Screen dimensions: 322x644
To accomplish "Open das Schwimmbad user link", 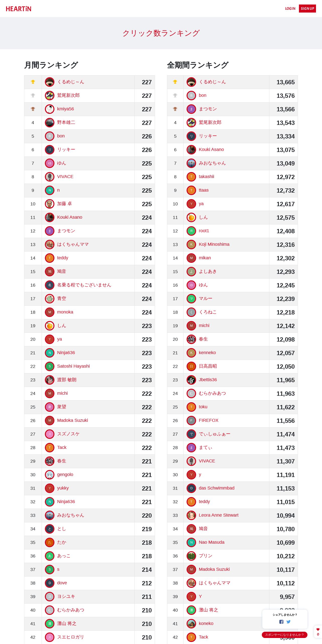I will [x=216, y=488].
